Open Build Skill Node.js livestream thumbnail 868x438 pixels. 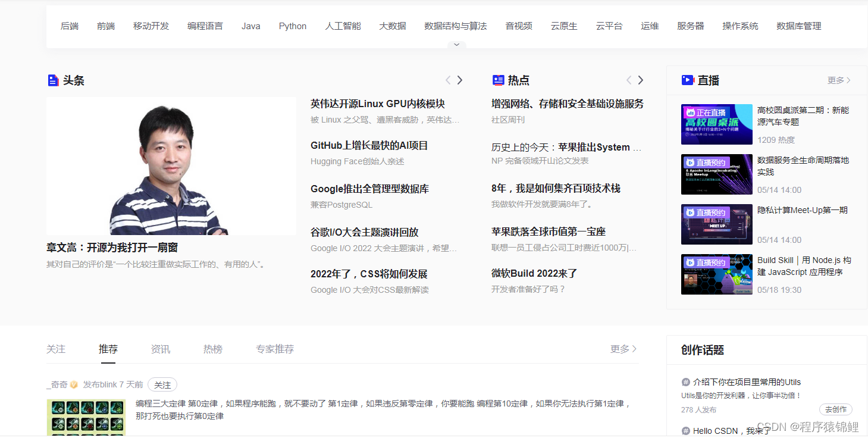coord(717,274)
